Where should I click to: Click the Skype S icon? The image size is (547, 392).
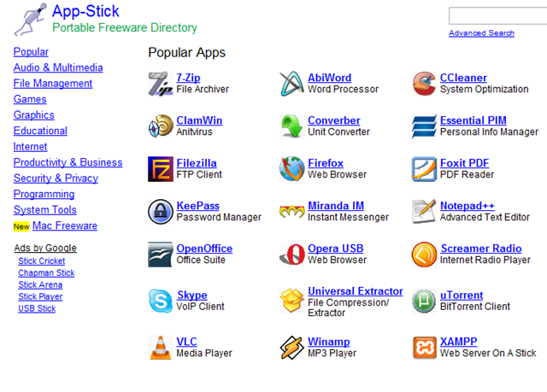point(161,301)
